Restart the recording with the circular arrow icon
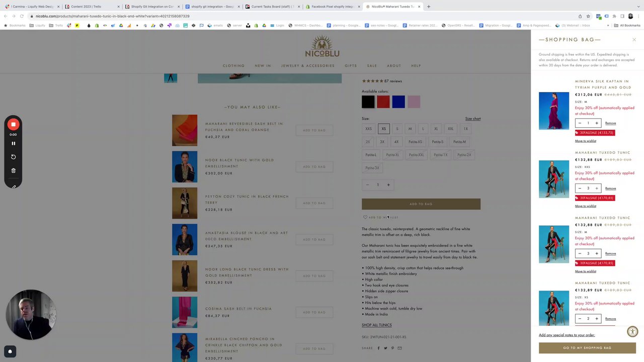Viewport: 644px width, 362px height. pos(13,157)
